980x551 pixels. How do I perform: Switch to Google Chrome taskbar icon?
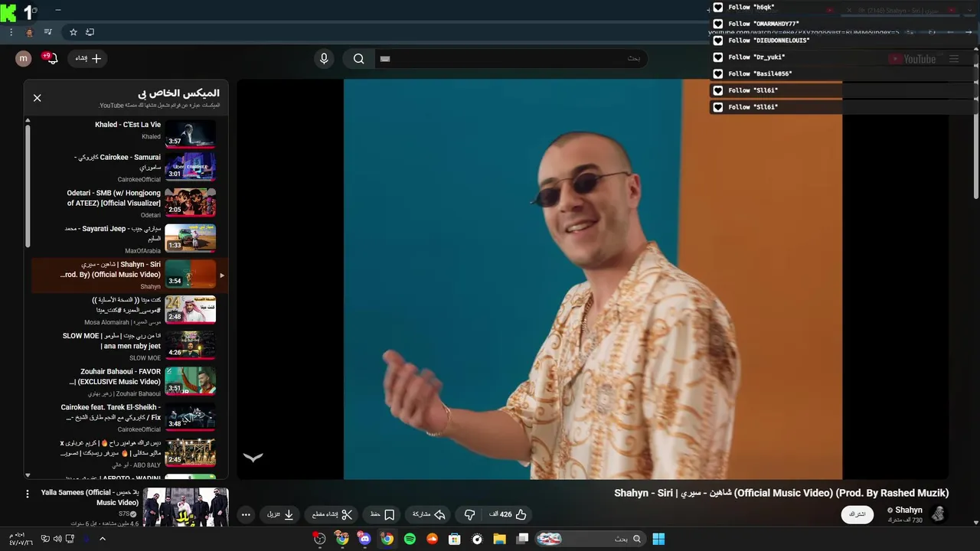coord(387,539)
